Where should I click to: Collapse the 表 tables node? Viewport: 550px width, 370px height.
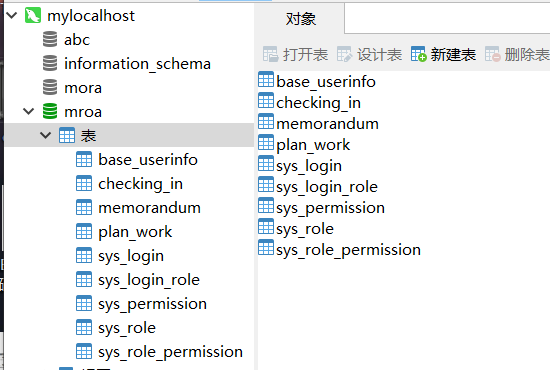(x=46, y=135)
